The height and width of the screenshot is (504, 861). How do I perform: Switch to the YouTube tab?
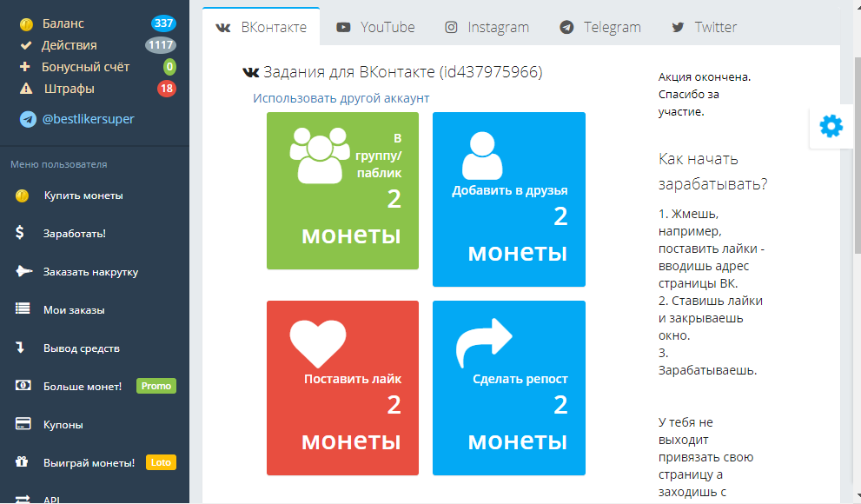click(x=375, y=28)
